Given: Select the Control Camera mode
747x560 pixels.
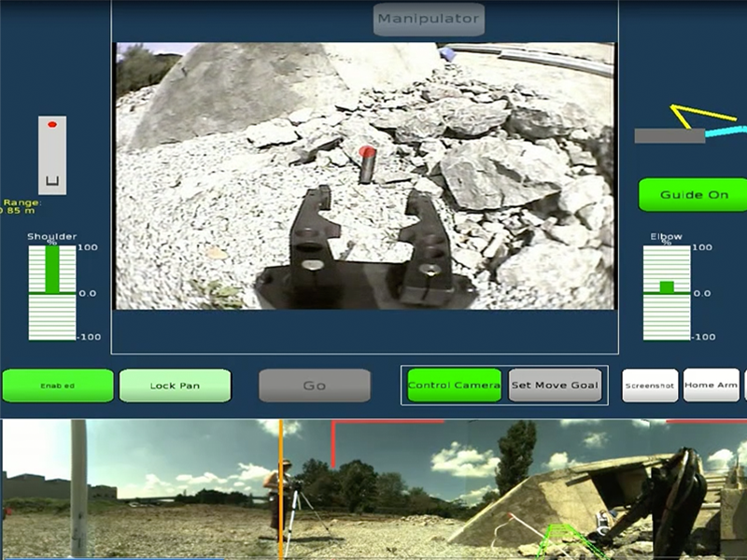Looking at the screenshot, I should (x=454, y=385).
